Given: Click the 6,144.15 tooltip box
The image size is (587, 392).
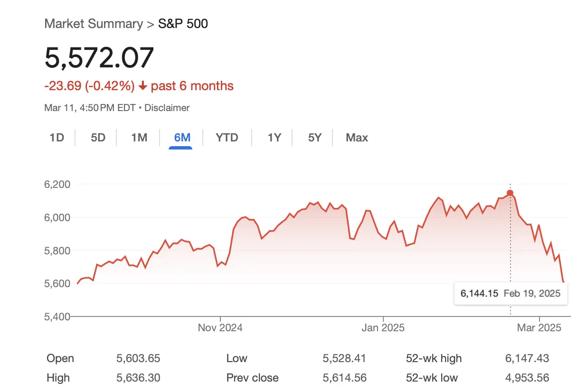Looking at the screenshot, I should [x=510, y=293].
